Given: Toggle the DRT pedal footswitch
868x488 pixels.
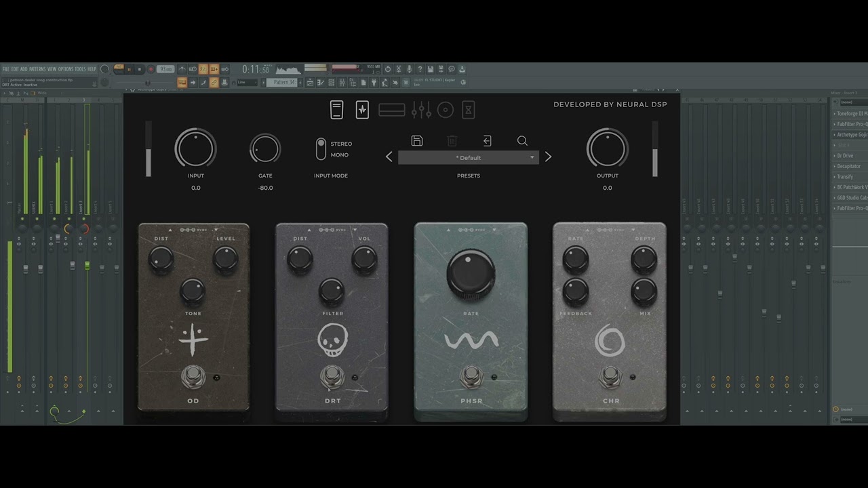Looking at the screenshot, I should 332,377.
